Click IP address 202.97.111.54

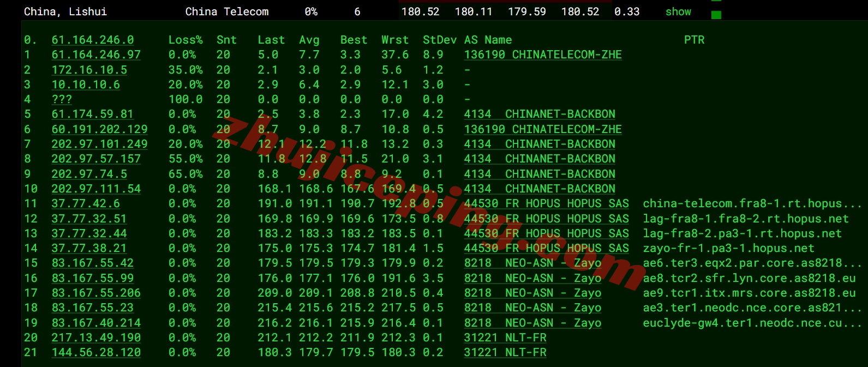coord(96,189)
